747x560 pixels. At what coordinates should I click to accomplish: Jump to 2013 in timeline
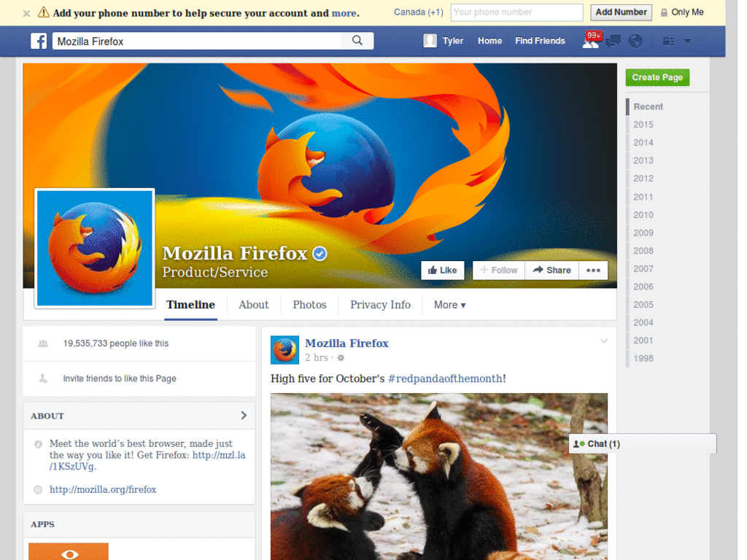[x=643, y=160]
